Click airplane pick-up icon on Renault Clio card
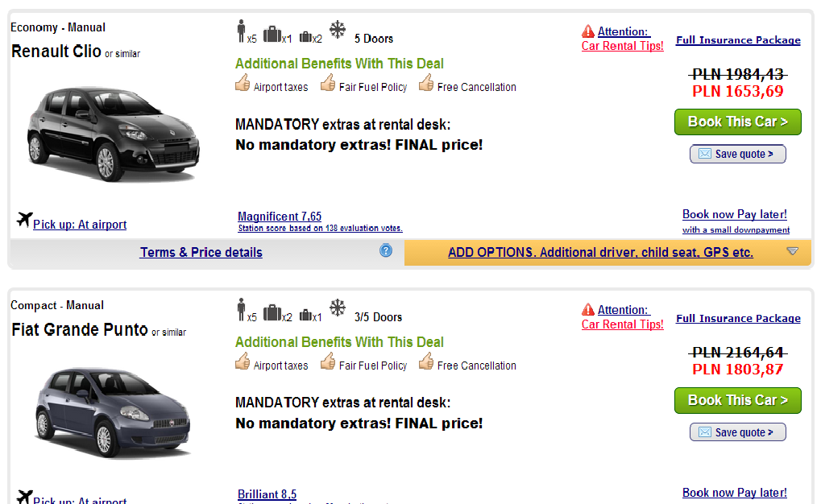 (x=24, y=219)
